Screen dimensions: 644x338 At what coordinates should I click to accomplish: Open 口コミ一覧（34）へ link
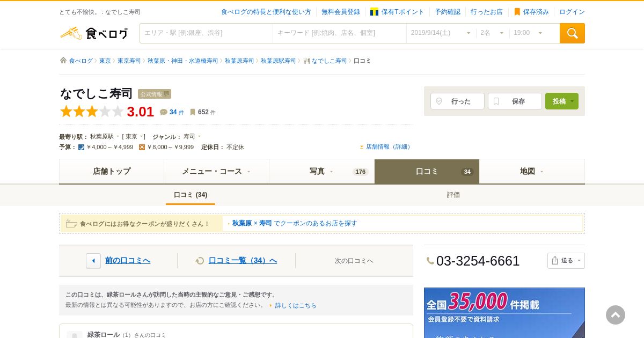pyautogui.click(x=243, y=261)
